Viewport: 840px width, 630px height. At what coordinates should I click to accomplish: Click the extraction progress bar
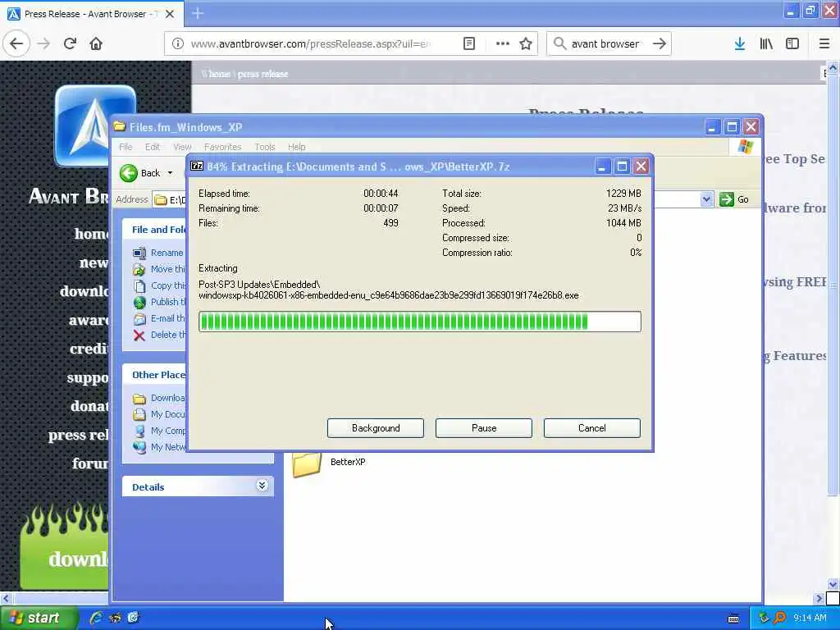pos(419,322)
